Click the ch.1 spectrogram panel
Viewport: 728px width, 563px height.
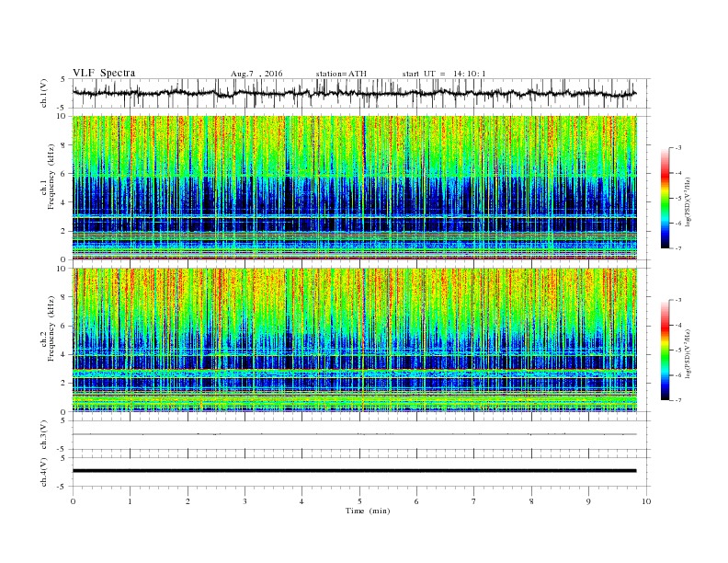click(355, 188)
